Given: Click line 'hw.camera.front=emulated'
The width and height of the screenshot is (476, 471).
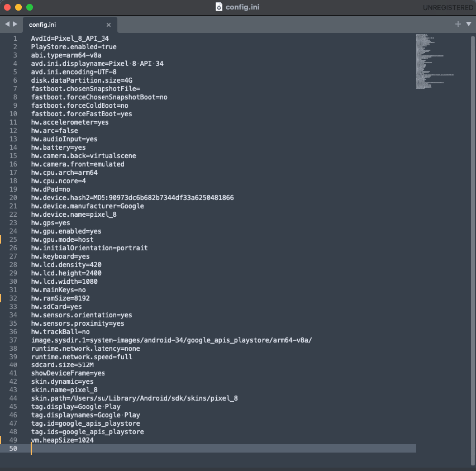Looking at the screenshot, I should [x=78, y=164].
